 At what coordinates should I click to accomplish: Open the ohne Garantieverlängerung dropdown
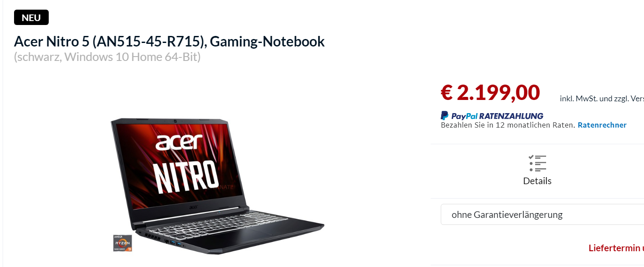[x=542, y=215]
